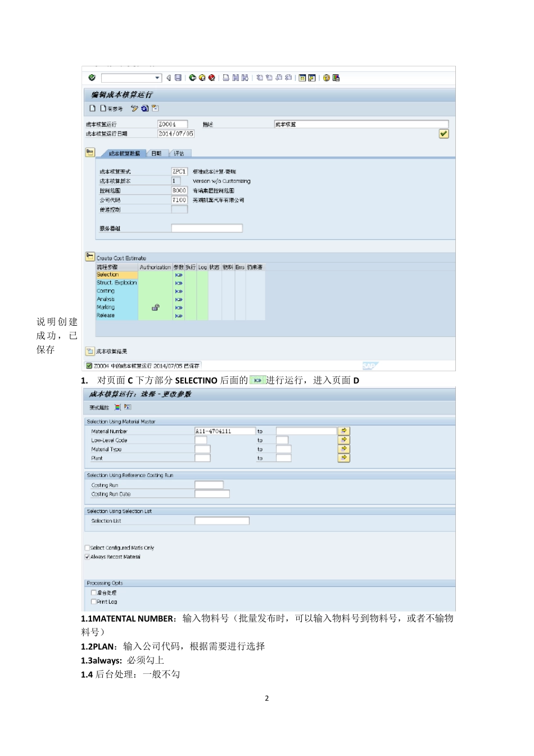Screen dimensions: 534x756
Task: Click the 描述 description field
Action: 361,124
